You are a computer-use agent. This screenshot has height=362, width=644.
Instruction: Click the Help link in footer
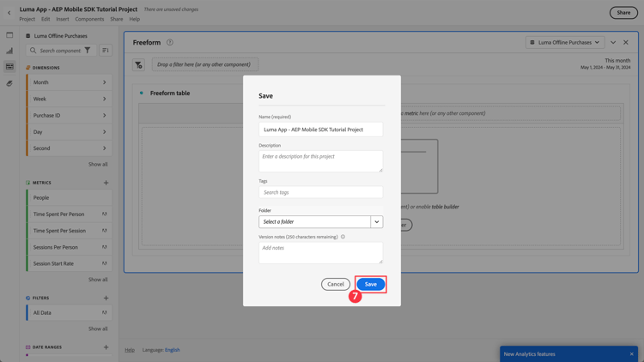(130, 350)
